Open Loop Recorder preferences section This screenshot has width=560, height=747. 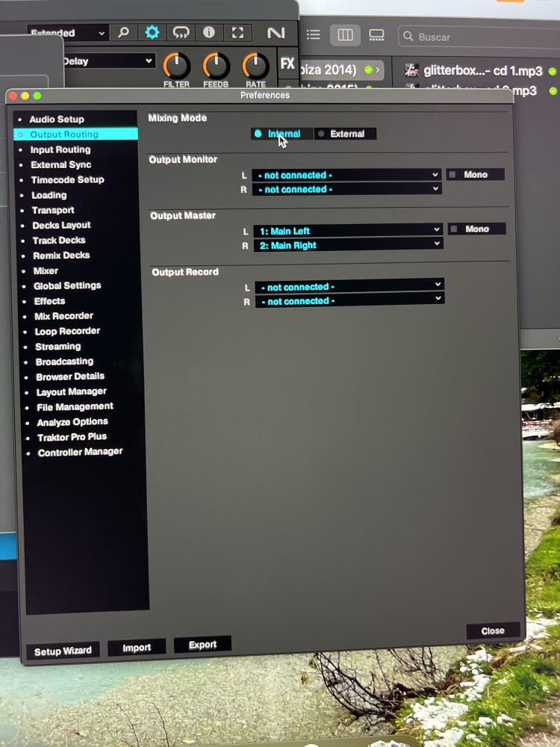pyautogui.click(x=67, y=331)
